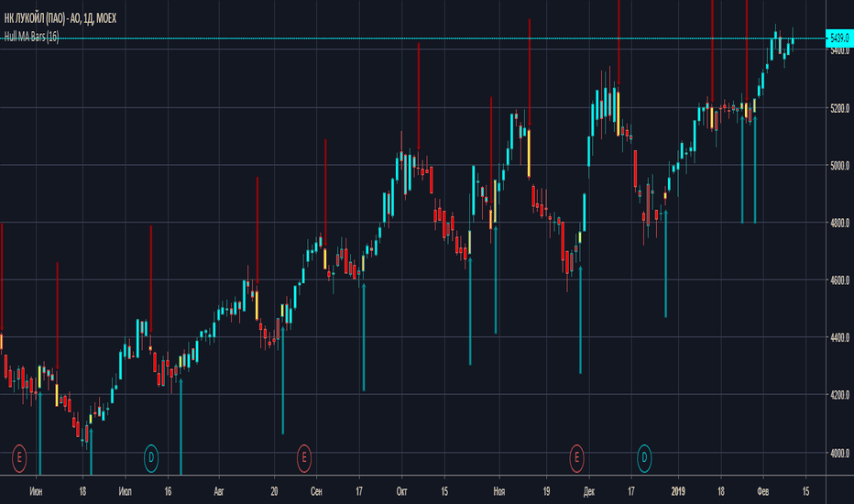Select the Hull MA Bars (16) indicator label
This screenshot has height=504, width=854.
[31, 37]
